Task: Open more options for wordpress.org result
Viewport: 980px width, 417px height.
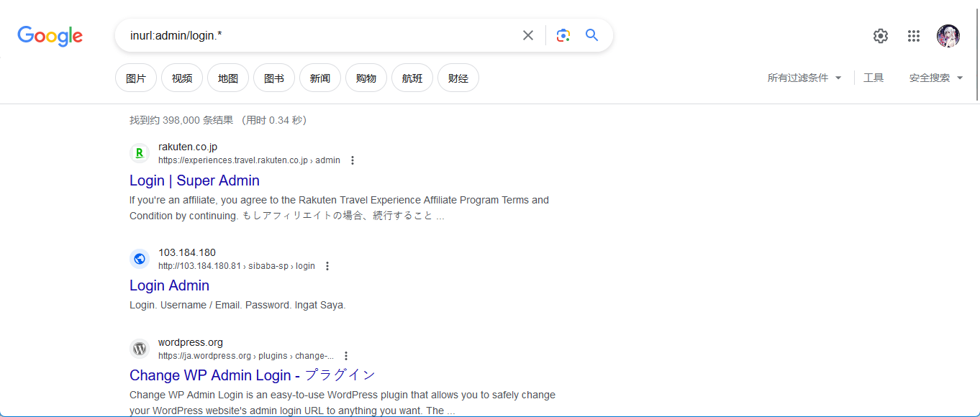Action: coord(346,356)
